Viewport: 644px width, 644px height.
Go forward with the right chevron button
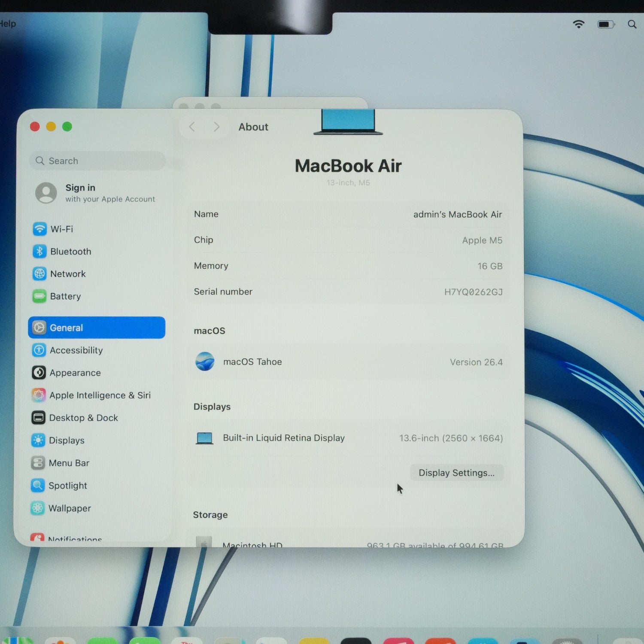point(216,127)
